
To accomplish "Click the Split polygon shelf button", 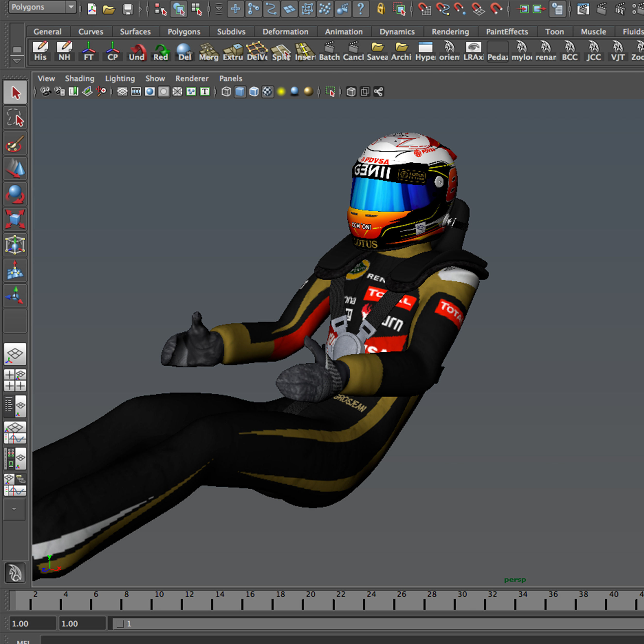I will (x=281, y=51).
